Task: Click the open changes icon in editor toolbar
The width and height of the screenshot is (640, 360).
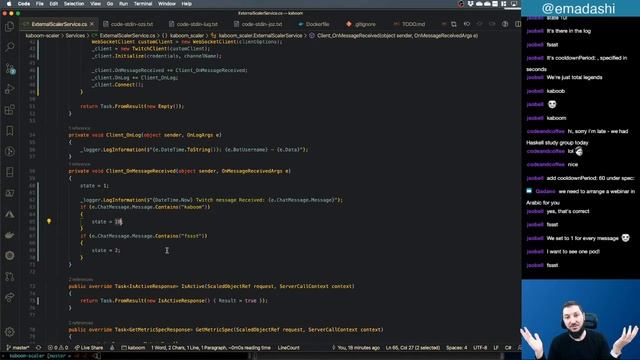Action: [454, 24]
